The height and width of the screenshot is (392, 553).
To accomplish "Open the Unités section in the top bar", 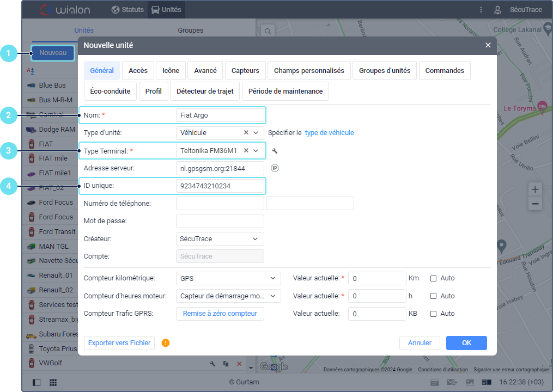I will coord(167,9).
